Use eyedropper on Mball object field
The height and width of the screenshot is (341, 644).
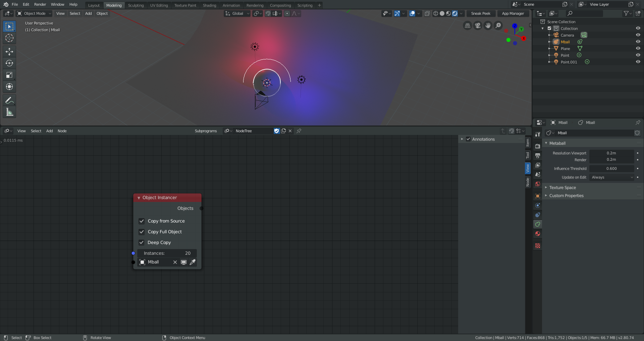pyautogui.click(x=193, y=262)
